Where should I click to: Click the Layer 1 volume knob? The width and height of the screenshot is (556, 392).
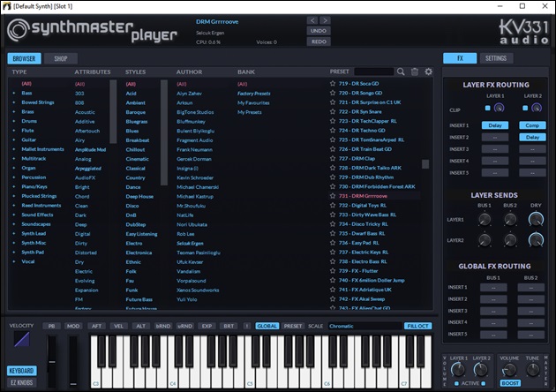pyautogui.click(x=458, y=370)
